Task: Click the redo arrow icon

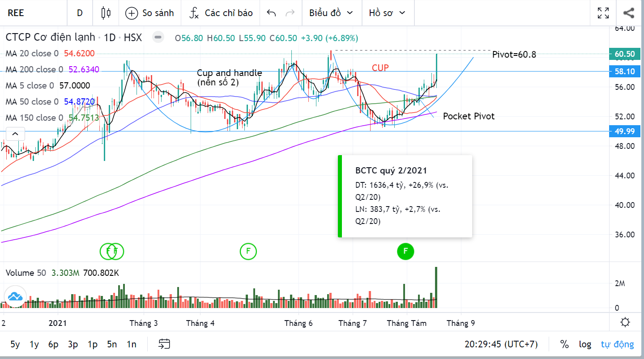Action: [290, 13]
